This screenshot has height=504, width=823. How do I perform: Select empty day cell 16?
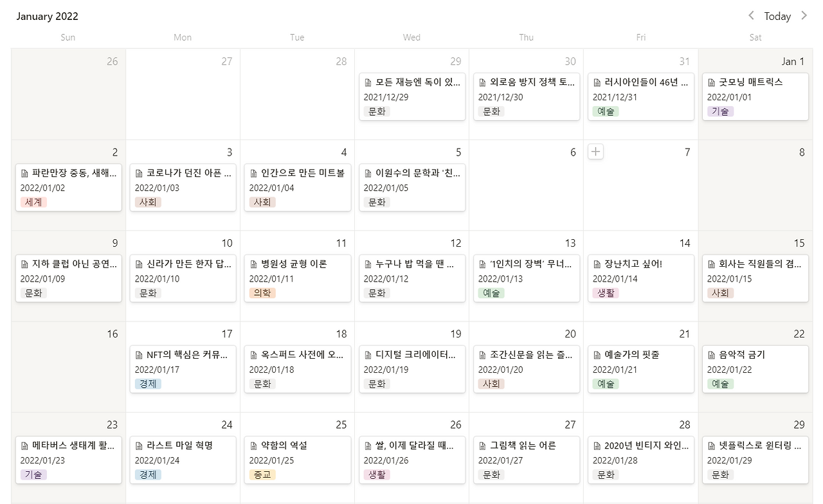pyautogui.click(x=68, y=366)
